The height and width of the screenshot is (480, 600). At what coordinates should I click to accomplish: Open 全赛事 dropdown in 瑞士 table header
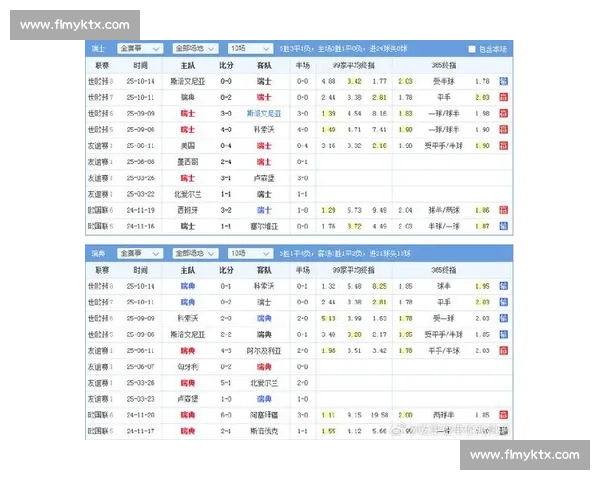(x=140, y=49)
